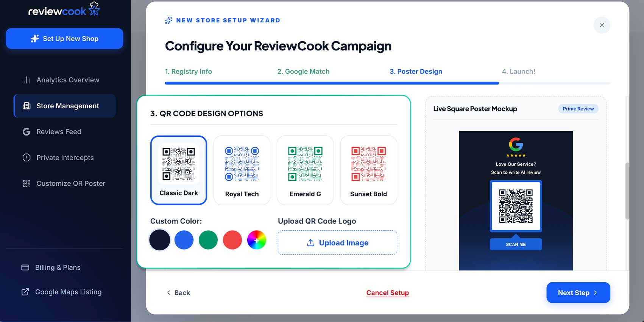
Task: Click the Custom Color: label
Action: point(176,221)
